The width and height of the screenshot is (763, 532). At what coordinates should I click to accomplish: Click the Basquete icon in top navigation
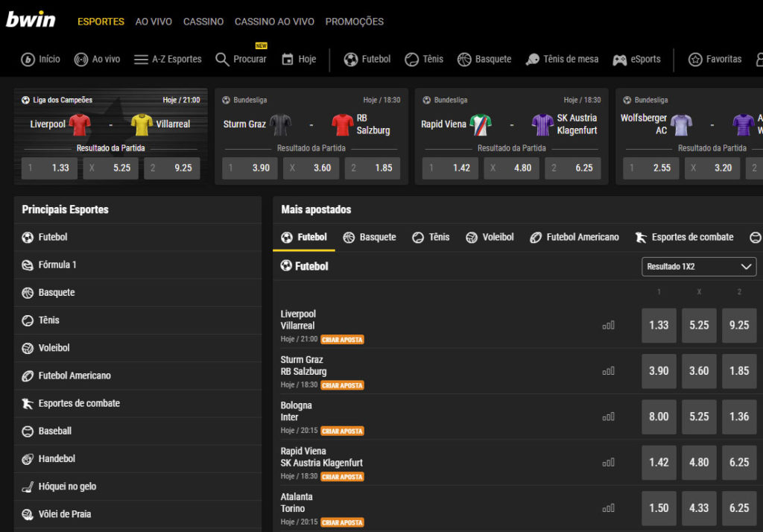(x=464, y=60)
